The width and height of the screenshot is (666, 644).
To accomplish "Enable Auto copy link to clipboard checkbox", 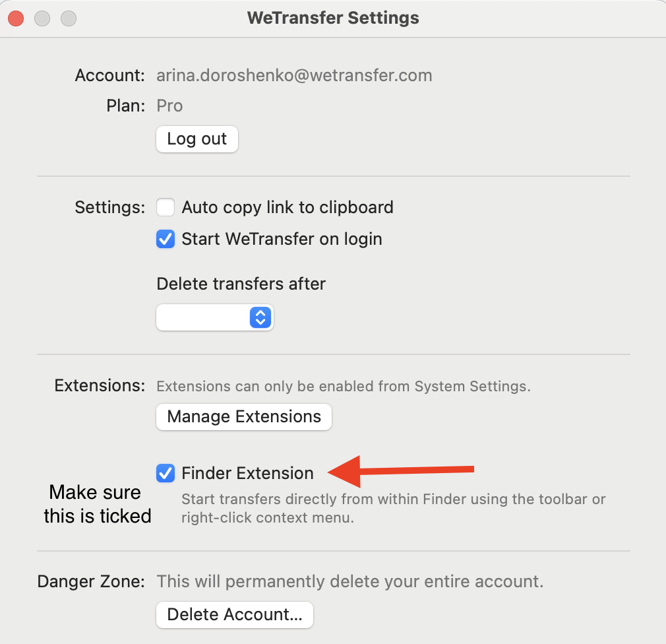I will [166, 207].
